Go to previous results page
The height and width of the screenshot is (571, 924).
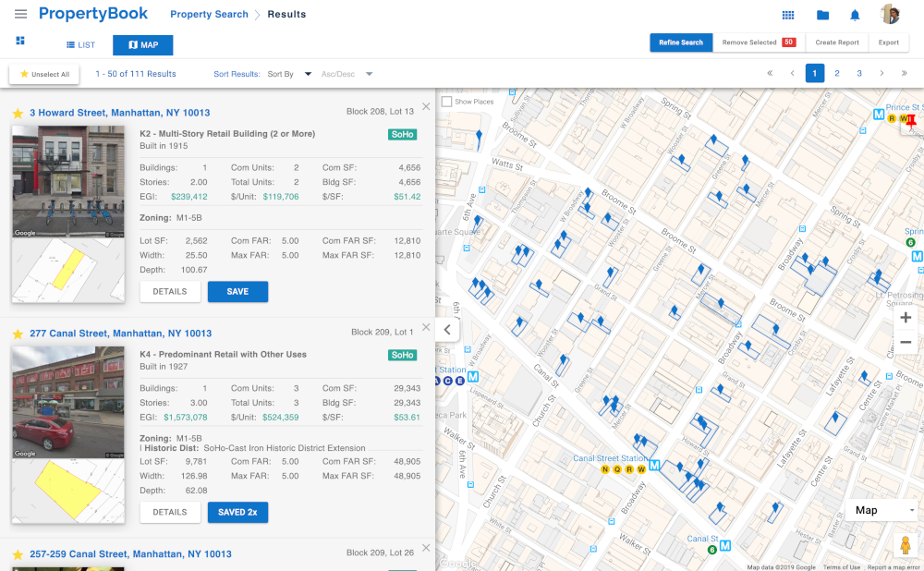[792, 74]
